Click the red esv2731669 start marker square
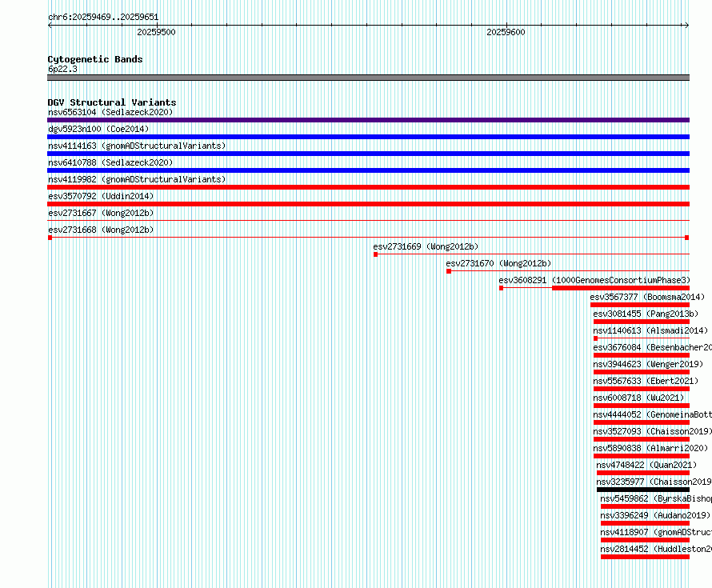Viewport: 712px width, 588px height. pyautogui.click(x=375, y=254)
